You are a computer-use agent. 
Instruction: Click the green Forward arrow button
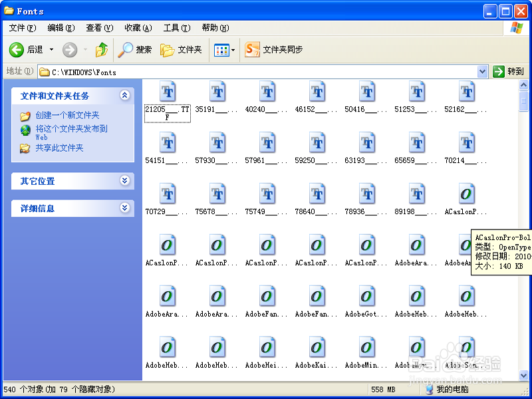(x=70, y=51)
